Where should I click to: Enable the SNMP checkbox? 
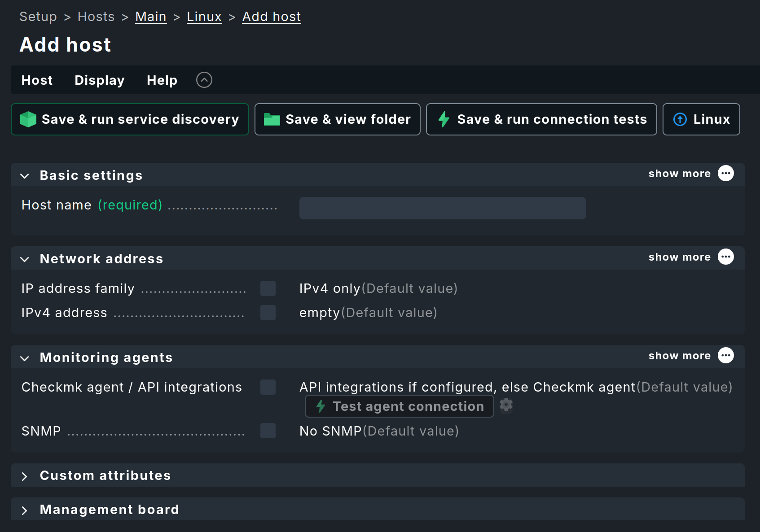tap(268, 431)
